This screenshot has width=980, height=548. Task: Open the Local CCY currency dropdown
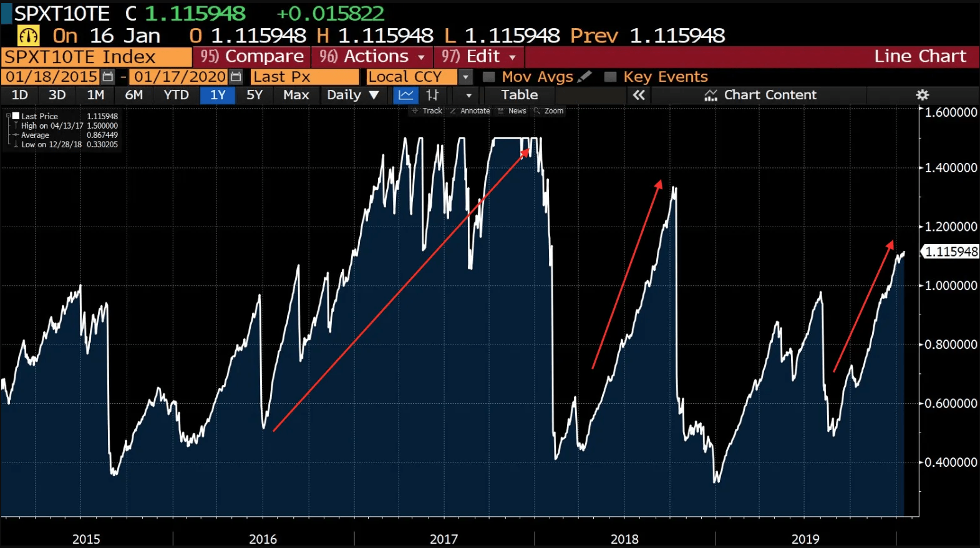tap(465, 77)
